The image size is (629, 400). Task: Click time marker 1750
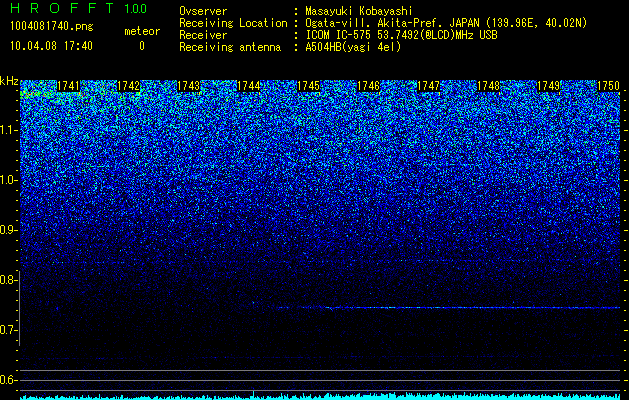tap(609, 86)
